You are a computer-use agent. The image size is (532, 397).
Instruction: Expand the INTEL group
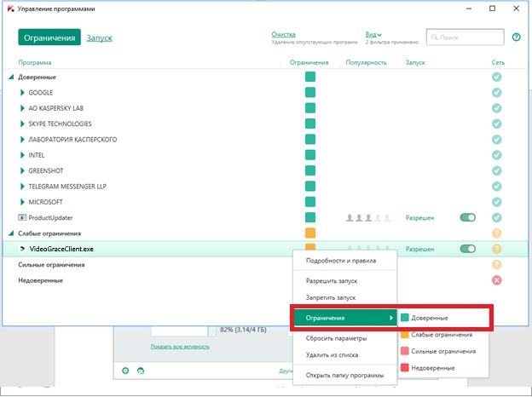[x=22, y=155]
